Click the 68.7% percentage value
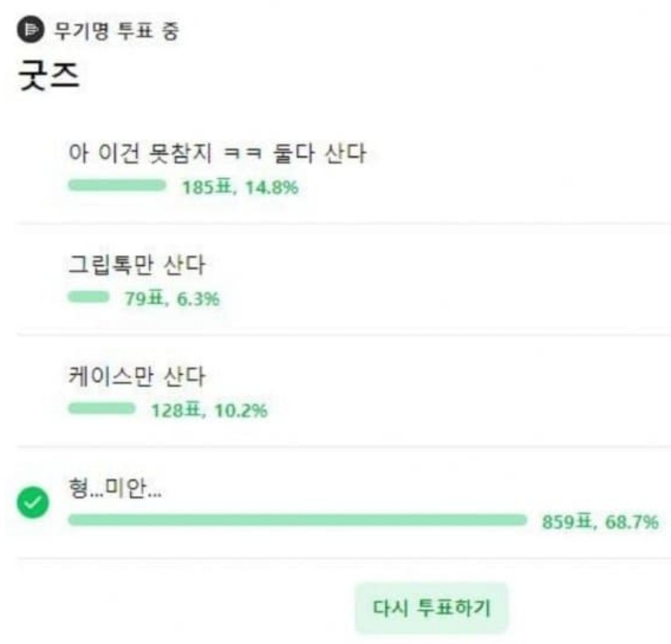 [632, 522]
